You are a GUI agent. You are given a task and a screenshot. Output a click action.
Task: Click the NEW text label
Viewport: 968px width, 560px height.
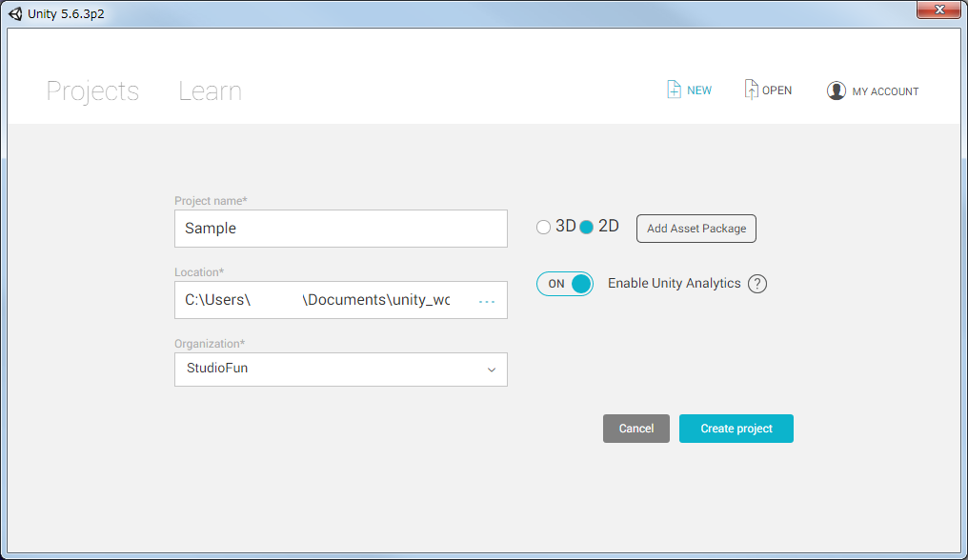click(x=698, y=90)
